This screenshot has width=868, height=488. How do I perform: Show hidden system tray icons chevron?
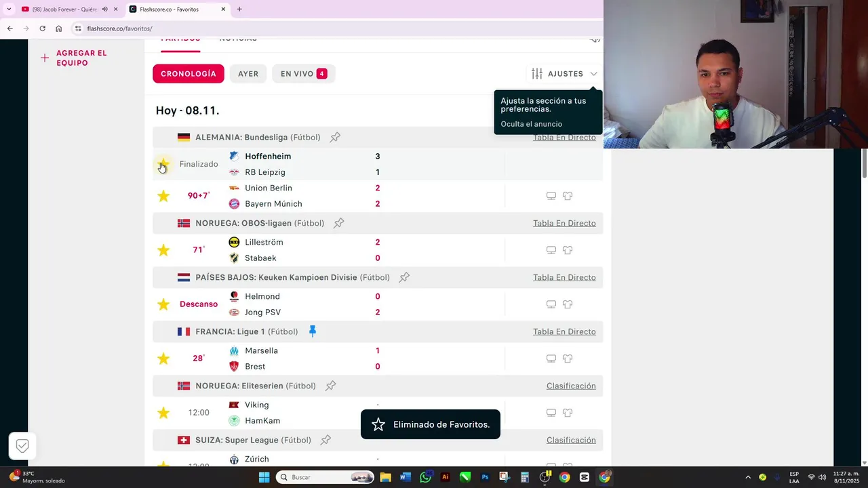748,477
